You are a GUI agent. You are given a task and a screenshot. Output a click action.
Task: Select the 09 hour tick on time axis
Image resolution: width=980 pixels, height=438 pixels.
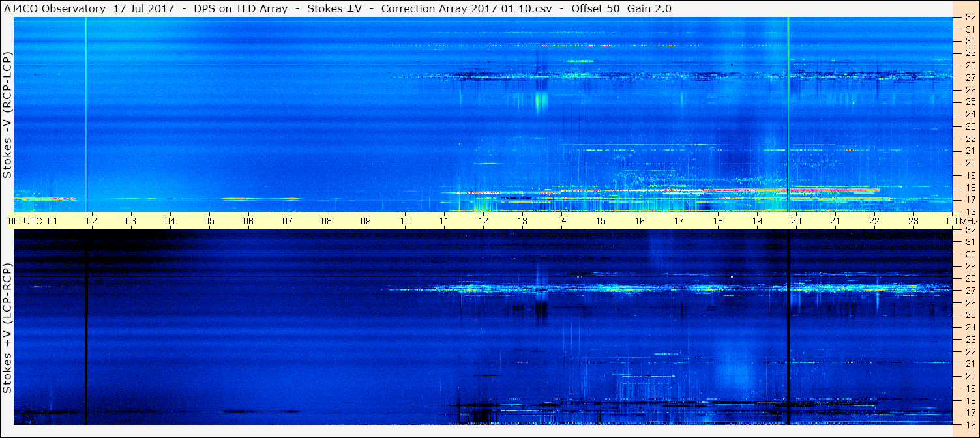pyautogui.click(x=366, y=221)
